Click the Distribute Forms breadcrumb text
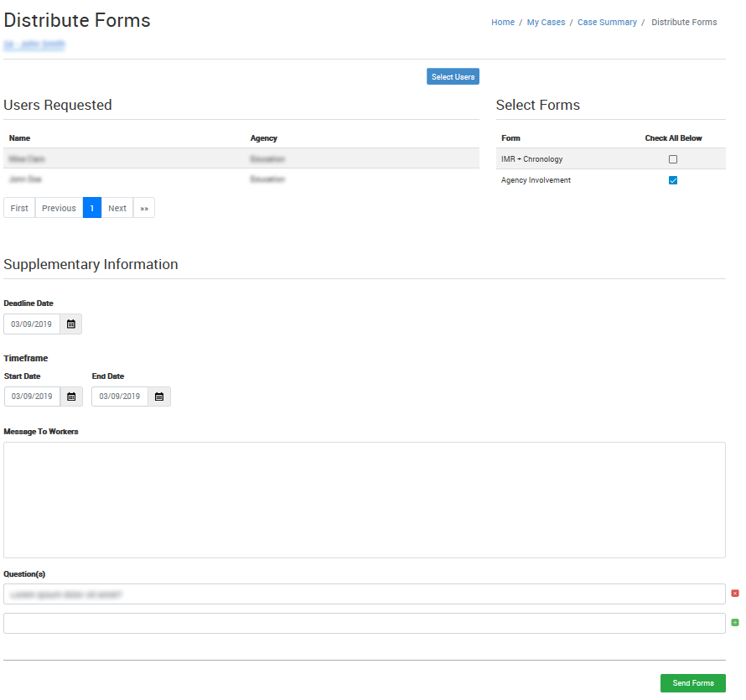746x700 pixels. (684, 23)
